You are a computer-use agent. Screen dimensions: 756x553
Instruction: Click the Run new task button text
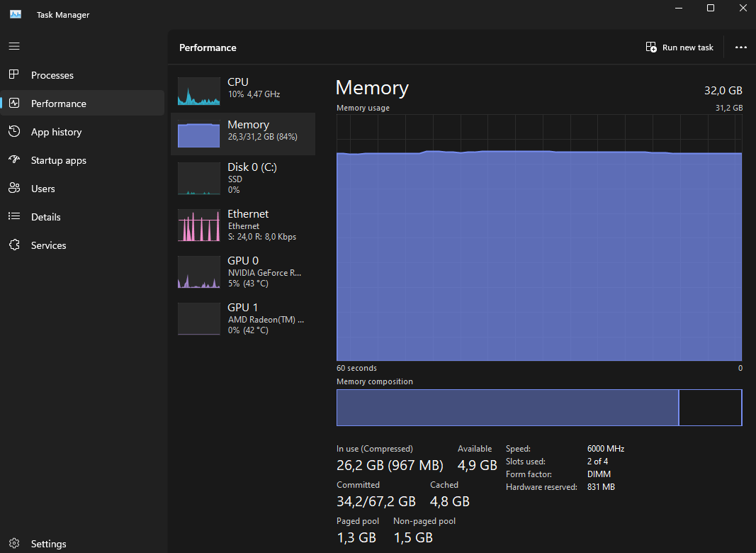(x=687, y=48)
